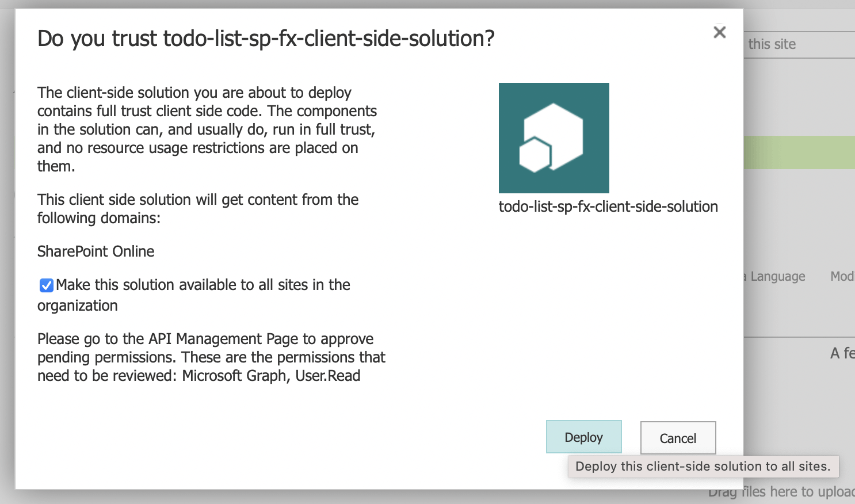Close the trust dialog with the X
This screenshot has width=855, height=504.
click(x=719, y=32)
